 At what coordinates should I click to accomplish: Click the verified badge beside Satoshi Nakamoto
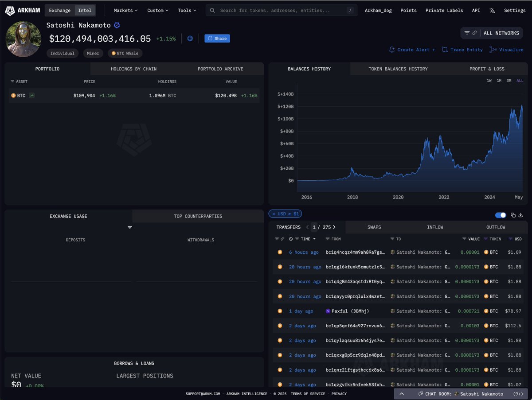coord(117,26)
